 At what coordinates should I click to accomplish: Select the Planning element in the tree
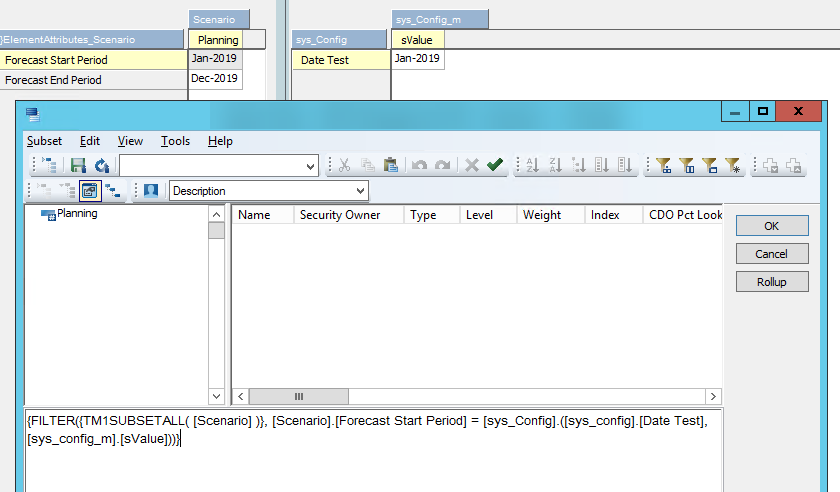[x=77, y=213]
